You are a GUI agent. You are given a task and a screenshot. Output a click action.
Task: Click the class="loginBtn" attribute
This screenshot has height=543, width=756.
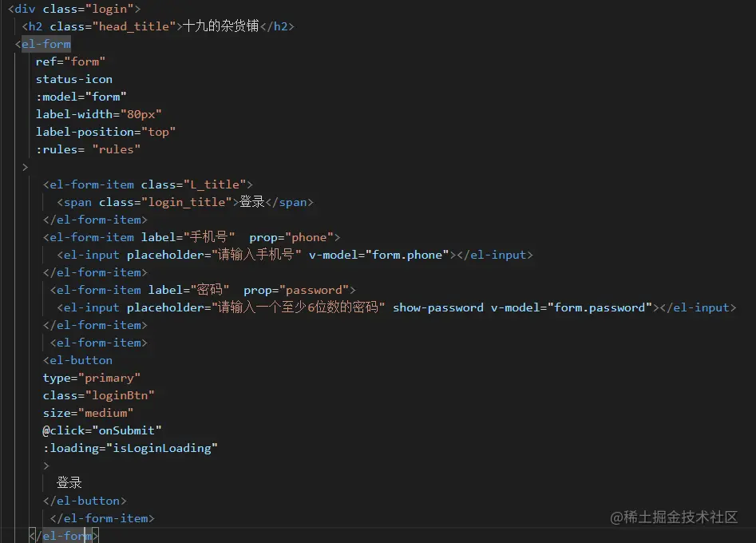tap(99, 395)
